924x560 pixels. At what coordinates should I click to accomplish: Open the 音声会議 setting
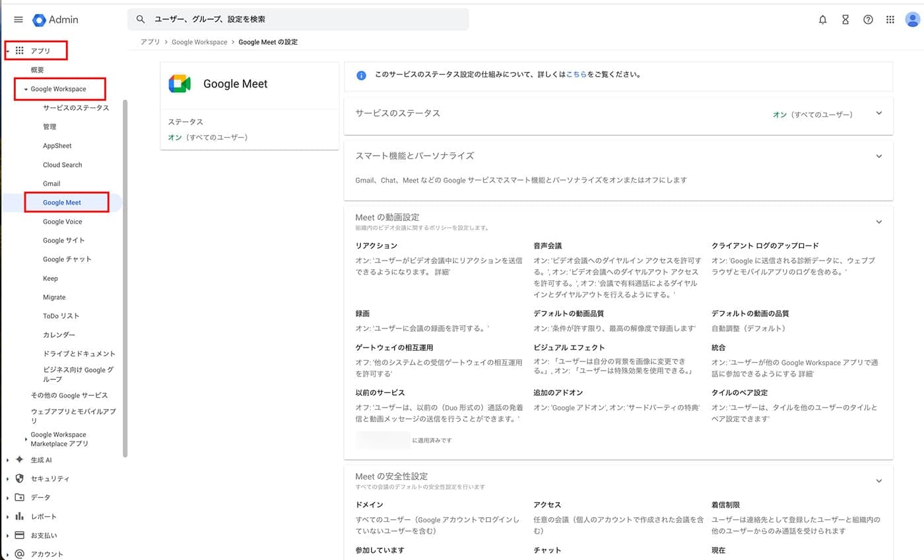(x=548, y=245)
